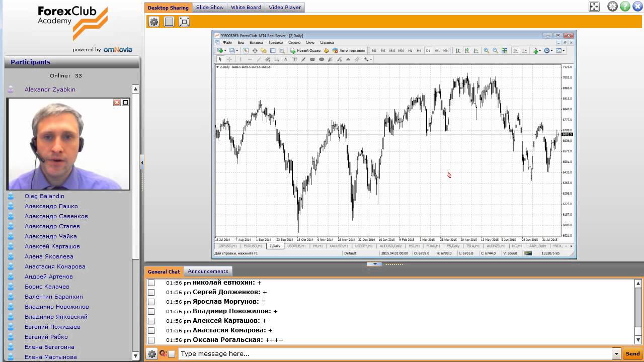The height and width of the screenshot is (362, 644).
Task: Tick checkbox next to Ярослав Моргунов message
Action: (x=151, y=302)
